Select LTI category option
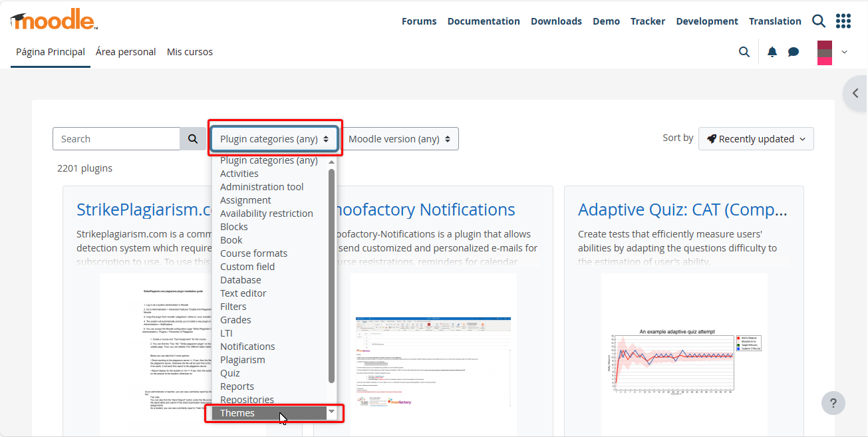The width and height of the screenshot is (868, 437). [269, 333]
